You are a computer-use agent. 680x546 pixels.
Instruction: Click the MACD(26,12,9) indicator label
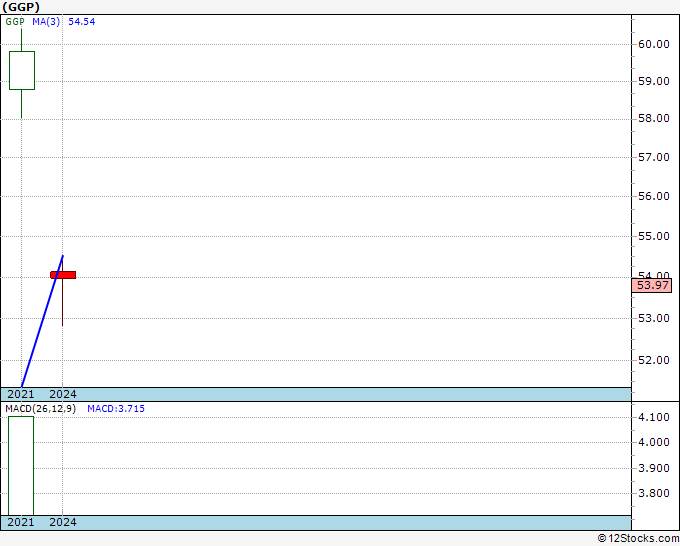40,409
